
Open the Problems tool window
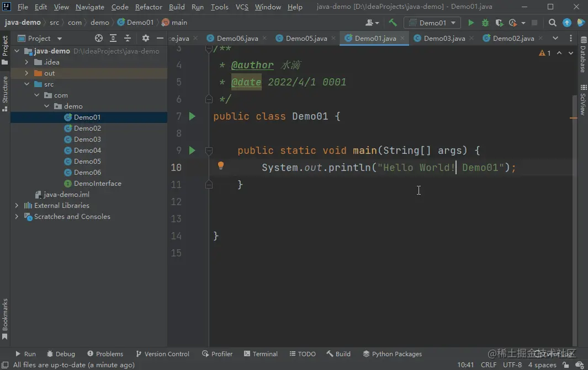pyautogui.click(x=105, y=354)
